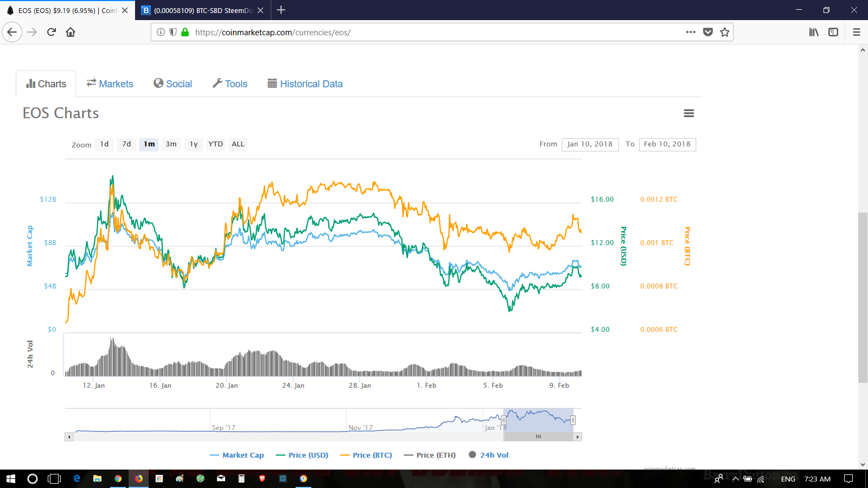Open the Historical Data tab
Viewport: 868px width, 488px height.
(x=305, y=84)
